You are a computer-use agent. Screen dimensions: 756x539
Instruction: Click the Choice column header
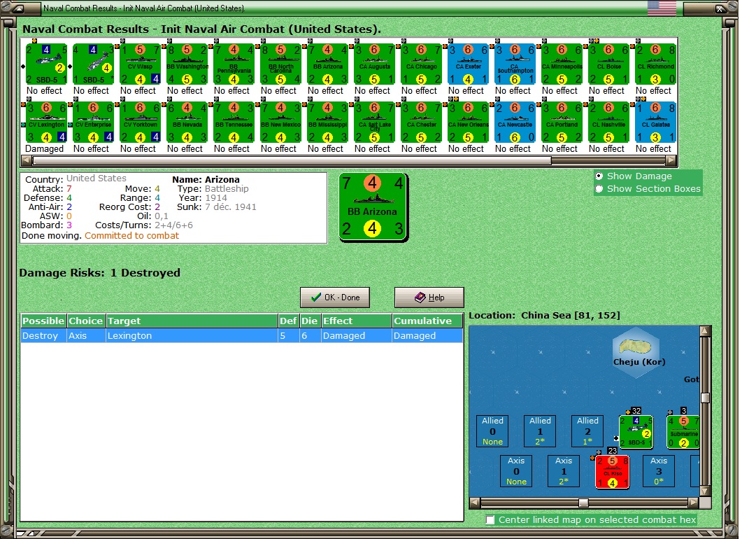pyautogui.click(x=86, y=321)
